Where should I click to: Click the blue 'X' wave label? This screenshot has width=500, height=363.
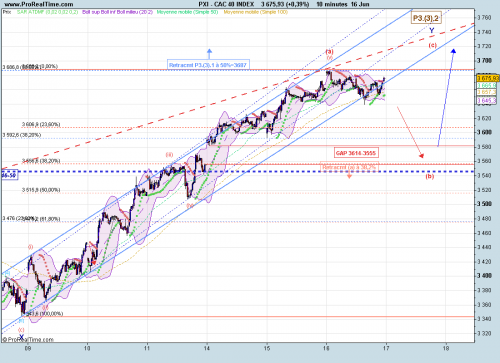(21, 337)
